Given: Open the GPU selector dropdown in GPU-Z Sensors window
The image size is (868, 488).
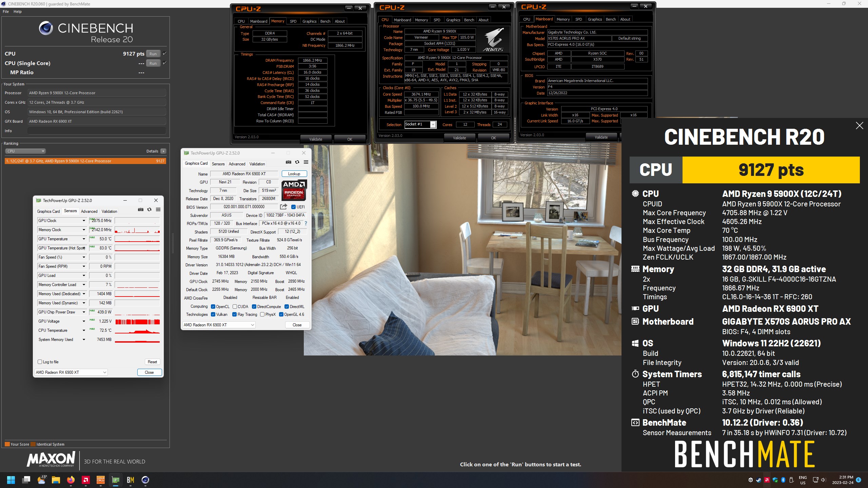Looking at the screenshot, I should pyautogui.click(x=71, y=372).
